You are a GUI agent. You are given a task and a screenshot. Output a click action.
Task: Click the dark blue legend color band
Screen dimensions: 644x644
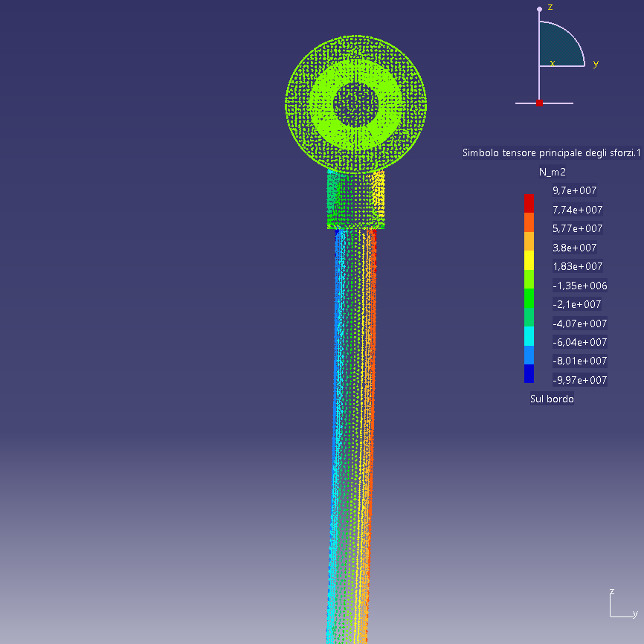click(529, 374)
